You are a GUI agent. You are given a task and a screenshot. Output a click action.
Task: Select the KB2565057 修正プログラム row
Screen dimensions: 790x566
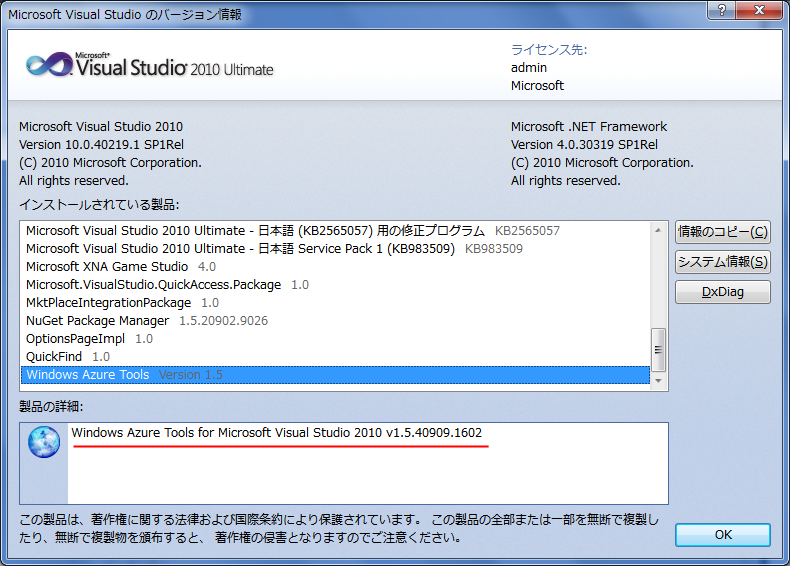click(335, 231)
